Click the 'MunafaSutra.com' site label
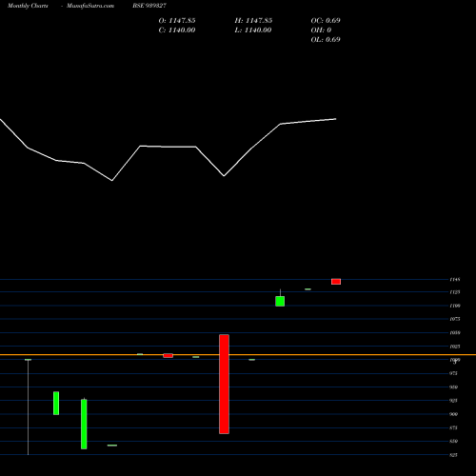The width and height of the screenshot is (476, 476). 90,6
